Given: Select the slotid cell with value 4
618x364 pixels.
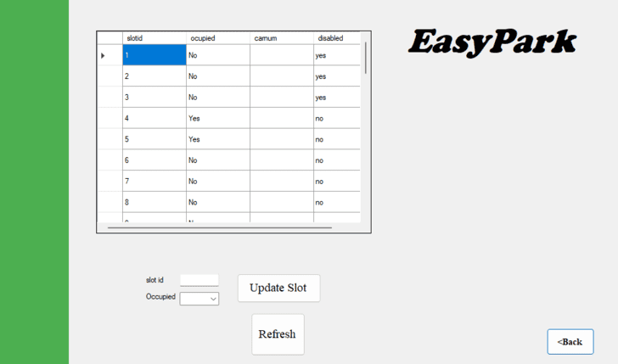Looking at the screenshot, I should tap(154, 118).
